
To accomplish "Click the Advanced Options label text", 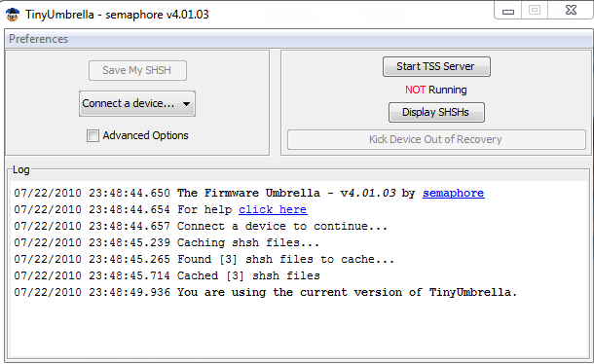I will pyautogui.click(x=145, y=135).
